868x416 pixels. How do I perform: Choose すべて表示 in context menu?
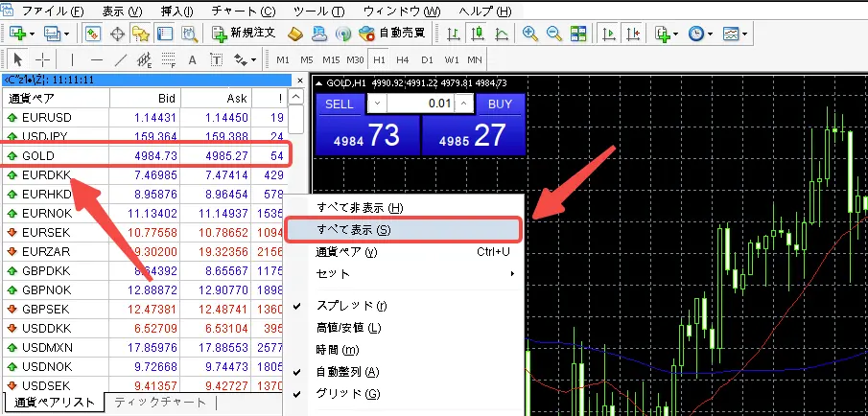(403, 230)
